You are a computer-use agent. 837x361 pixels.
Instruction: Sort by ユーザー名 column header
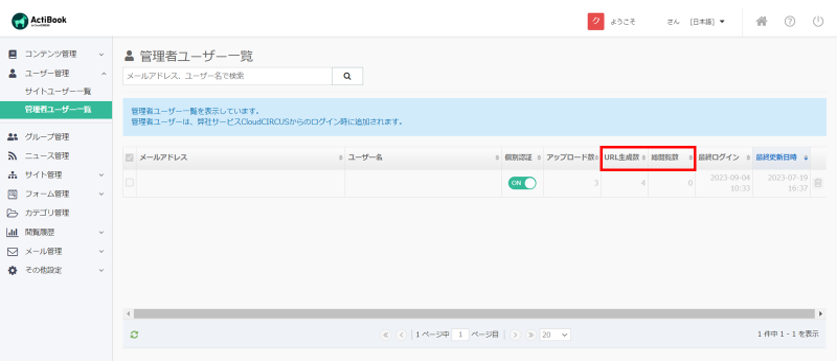click(423, 158)
